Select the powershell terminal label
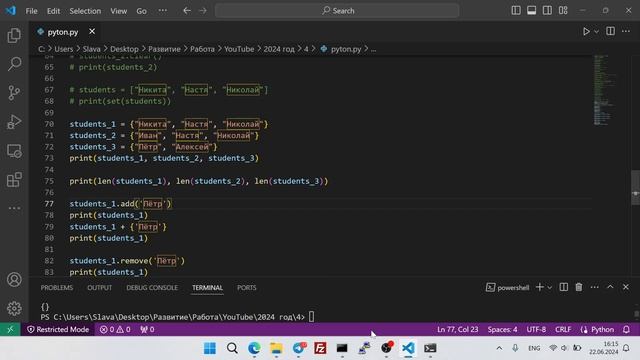Viewport: 640px width, 360px height. coord(507,287)
